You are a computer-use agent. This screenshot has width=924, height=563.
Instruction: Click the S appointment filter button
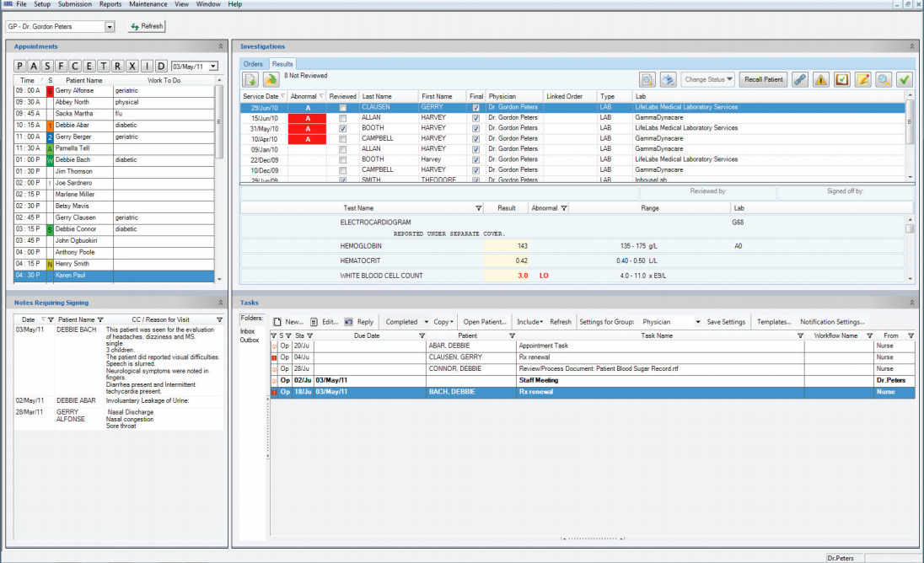[48, 66]
